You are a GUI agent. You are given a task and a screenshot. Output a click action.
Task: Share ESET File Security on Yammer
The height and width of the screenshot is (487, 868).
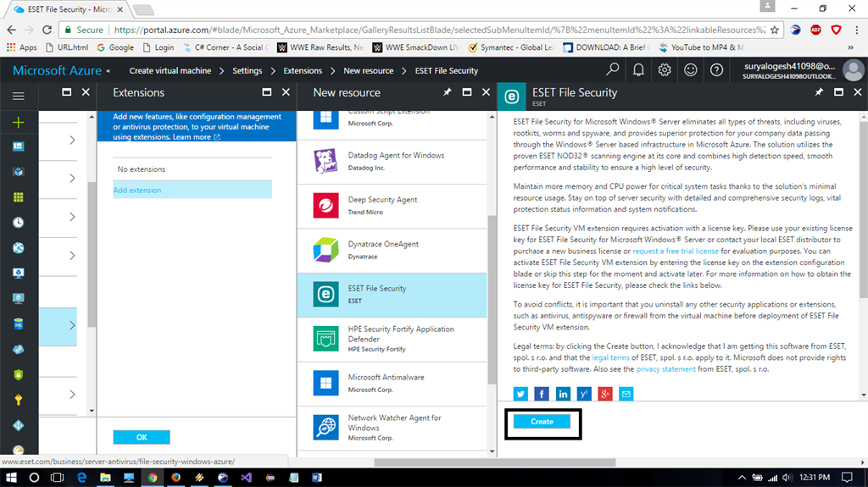tap(583, 394)
